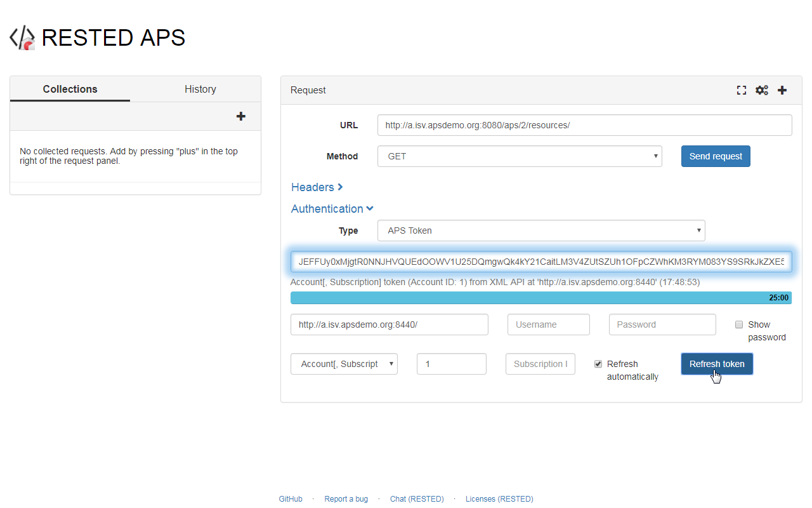Collapse the Authentication section
Image resolution: width=812 pixels, height=508 pixels.
click(332, 209)
